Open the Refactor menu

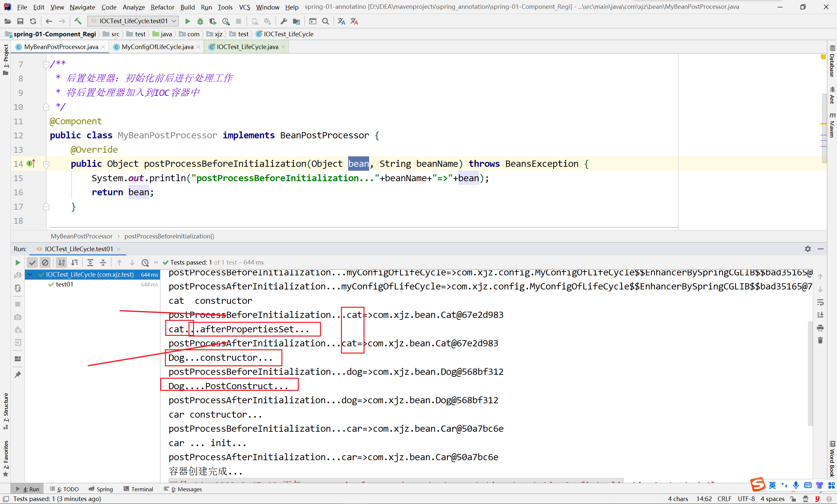click(x=162, y=7)
